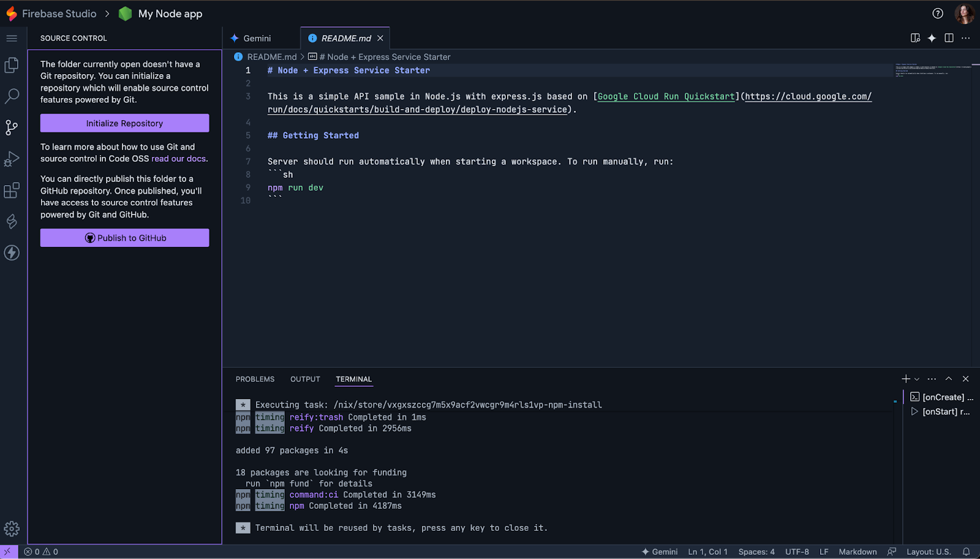The width and height of the screenshot is (980, 559).
Task: Show errors and warnings count
Action: [x=41, y=552]
